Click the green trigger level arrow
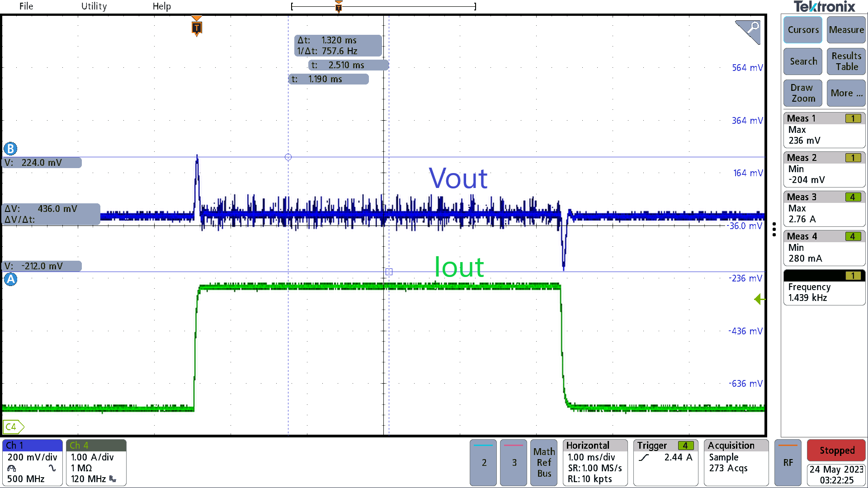Screen dimensions: 868x488 759,299
